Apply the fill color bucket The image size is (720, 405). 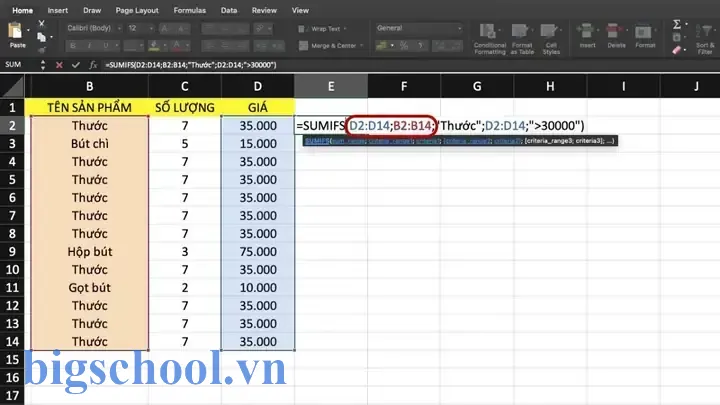click(x=154, y=45)
